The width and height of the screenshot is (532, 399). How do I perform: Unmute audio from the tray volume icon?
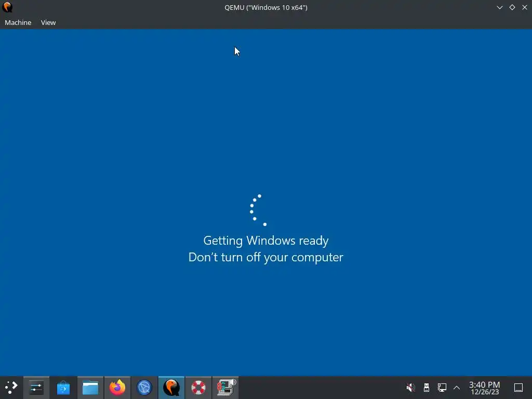pos(410,388)
